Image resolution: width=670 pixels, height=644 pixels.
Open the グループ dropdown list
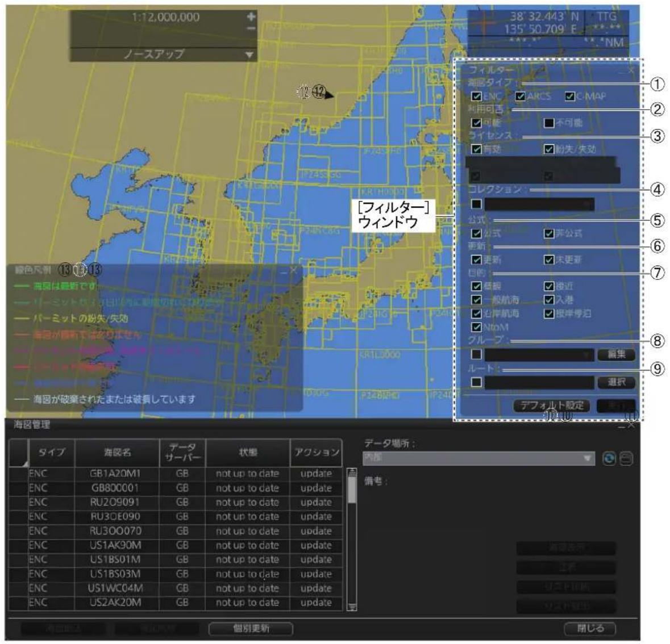539,354
